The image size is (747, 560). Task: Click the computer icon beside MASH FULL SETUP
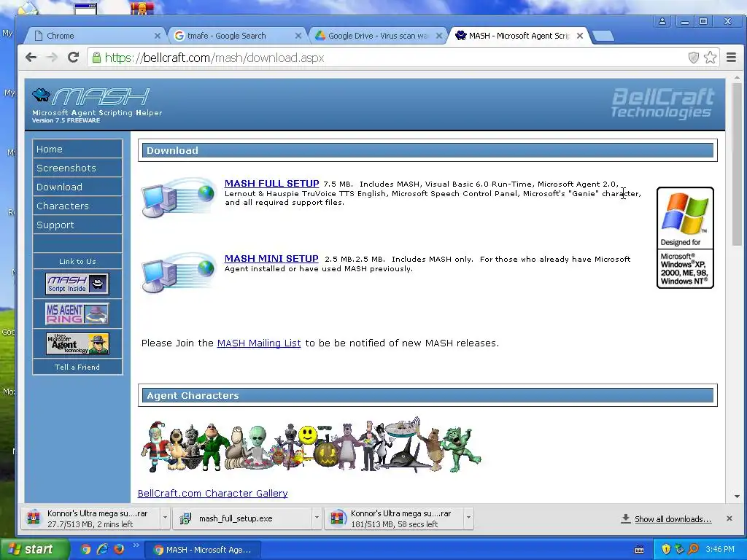click(178, 197)
